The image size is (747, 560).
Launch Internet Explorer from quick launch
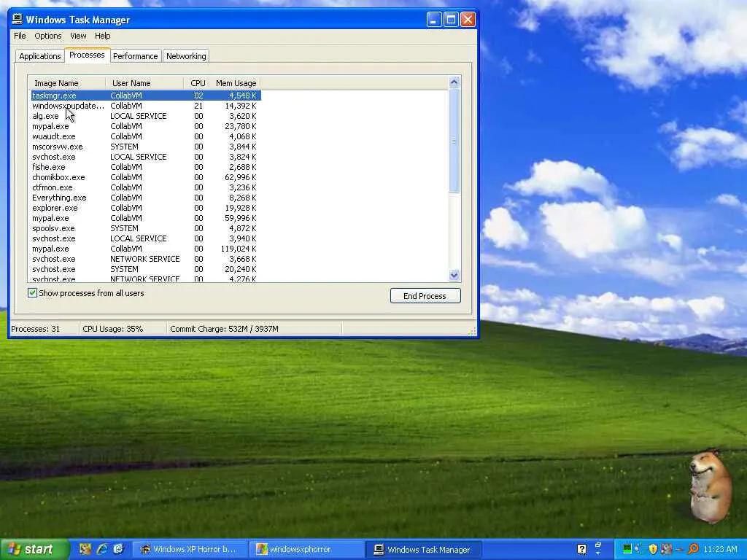tap(102, 550)
